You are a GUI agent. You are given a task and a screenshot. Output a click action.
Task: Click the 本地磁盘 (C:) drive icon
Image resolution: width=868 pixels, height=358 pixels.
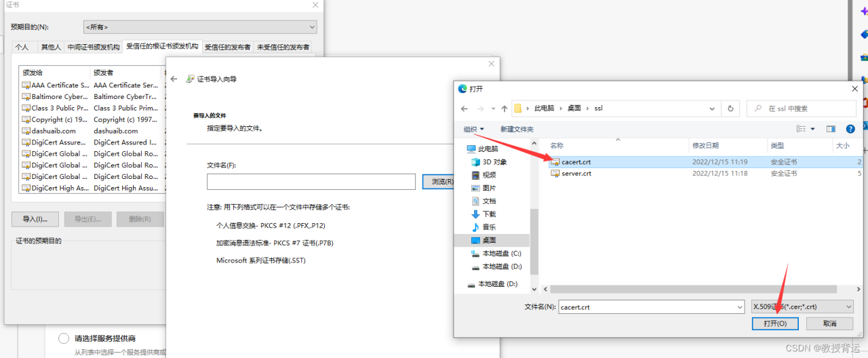(x=476, y=253)
